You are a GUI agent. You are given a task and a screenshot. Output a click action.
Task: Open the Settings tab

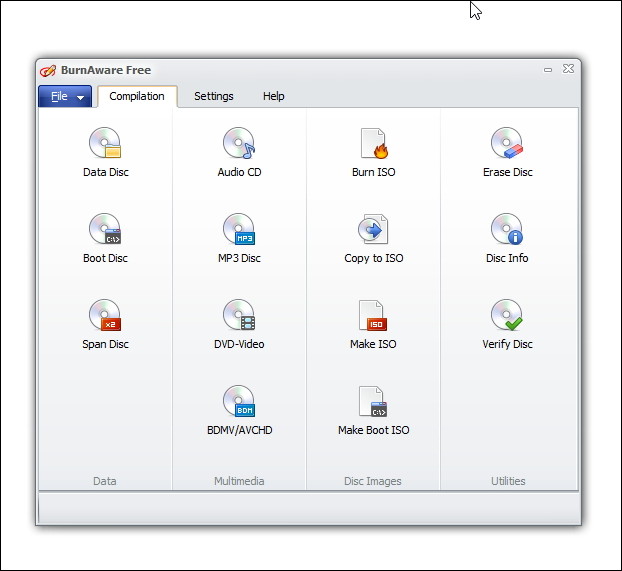click(x=213, y=96)
